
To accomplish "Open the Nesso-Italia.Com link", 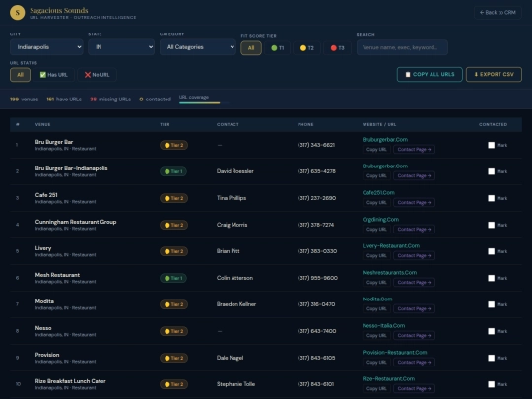I will (383, 326).
